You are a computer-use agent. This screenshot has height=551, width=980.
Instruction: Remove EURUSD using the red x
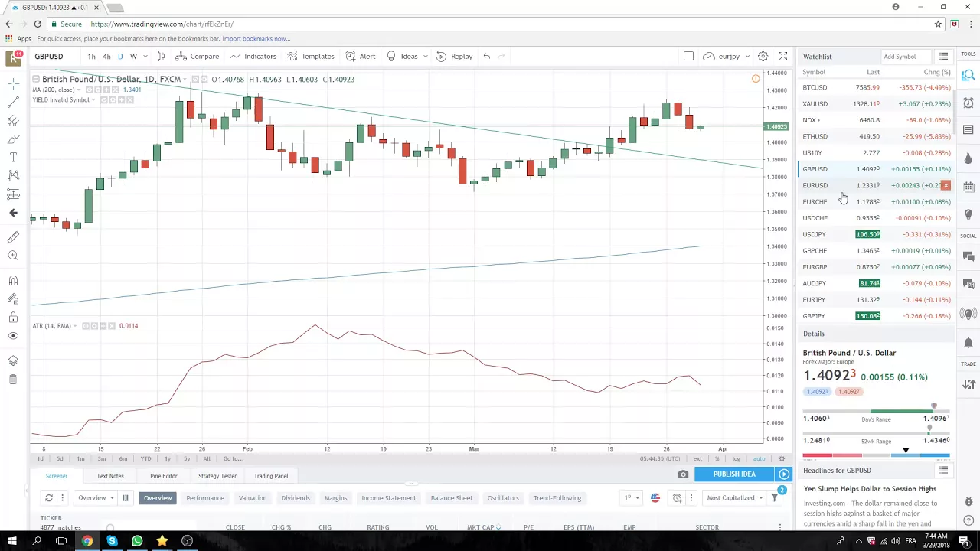(x=946, y=185)
